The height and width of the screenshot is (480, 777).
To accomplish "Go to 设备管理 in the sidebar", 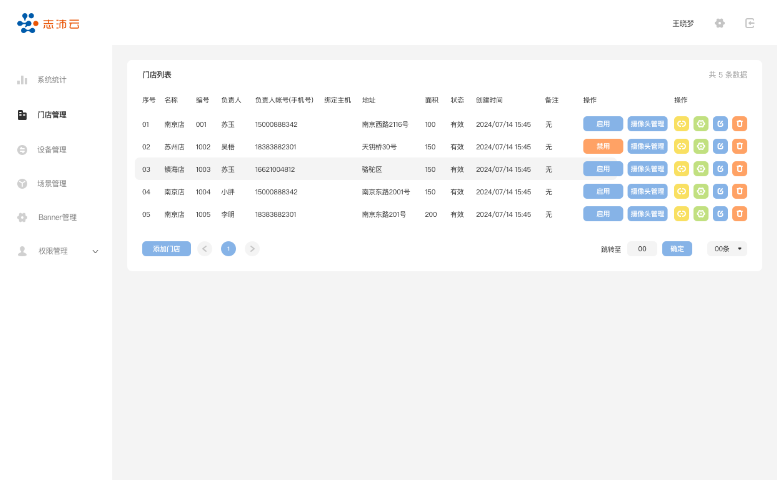I will (52, 150).
